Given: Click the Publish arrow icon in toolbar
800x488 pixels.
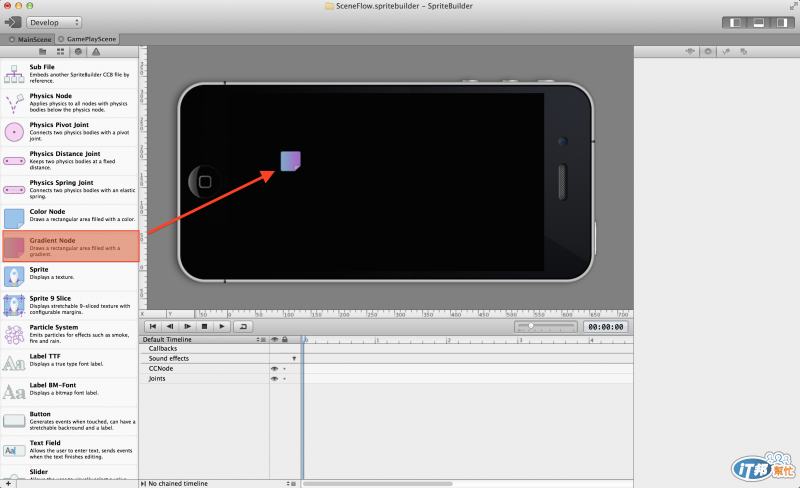Looking at the screenshot, I should click(x=12, y=22).
